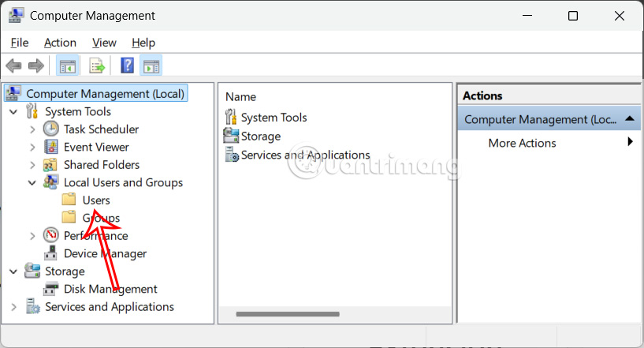Open the Help menu
Image resolution: width=644 pixels, height=348 pixels.
[143, 43]
